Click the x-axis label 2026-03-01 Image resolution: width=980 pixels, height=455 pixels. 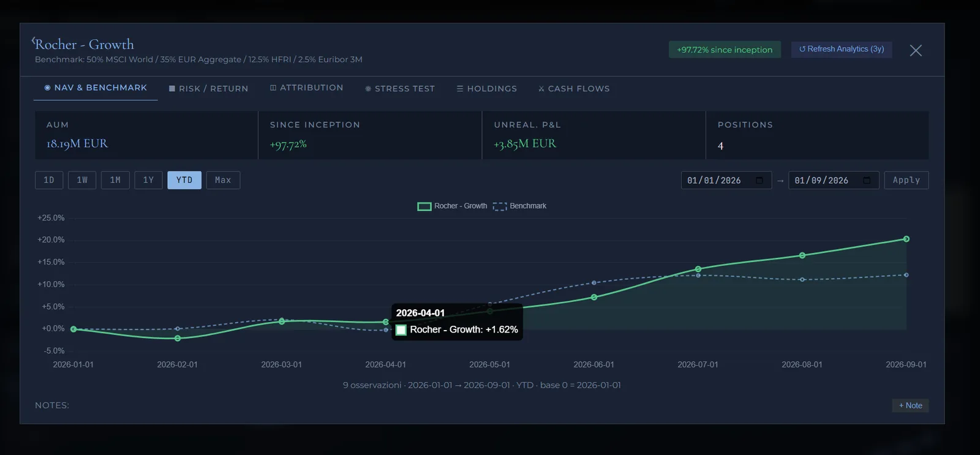click(x=282, y=364)
